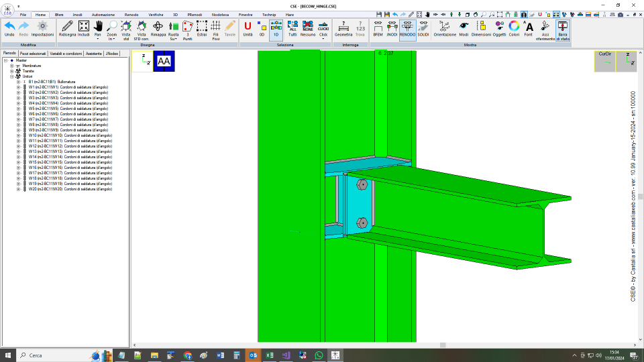
Task: Click the camera icon in quick access toolbar
Action: point(621,15)
